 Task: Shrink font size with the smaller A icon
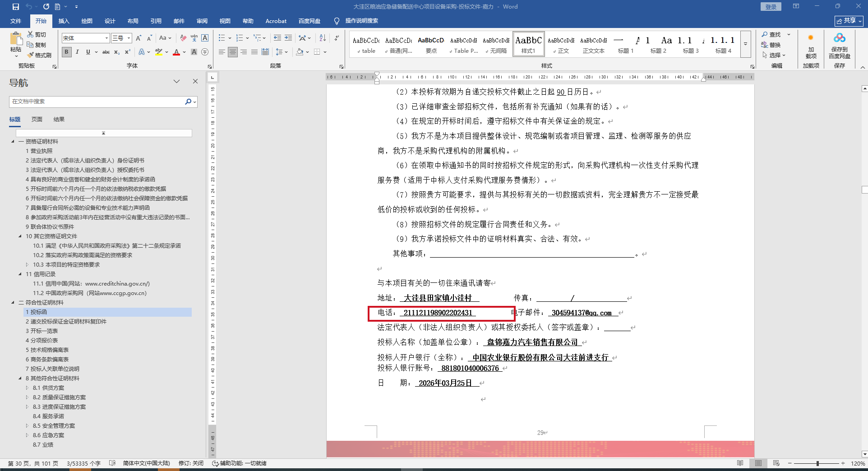(149, 38)
